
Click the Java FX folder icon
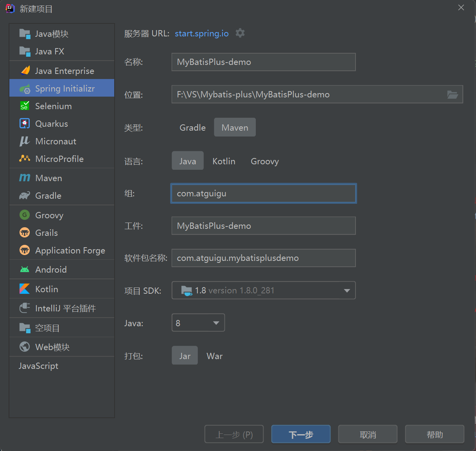[x=25, y=51]
